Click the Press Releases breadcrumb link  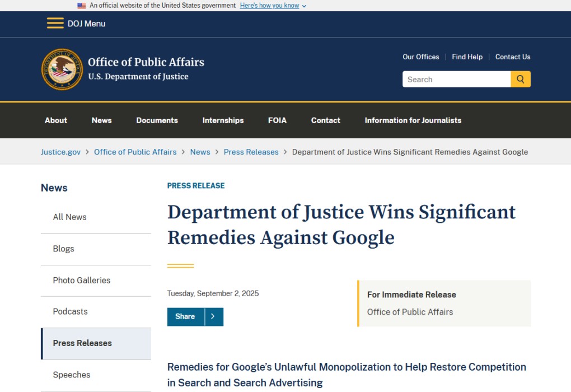[251, 152]
